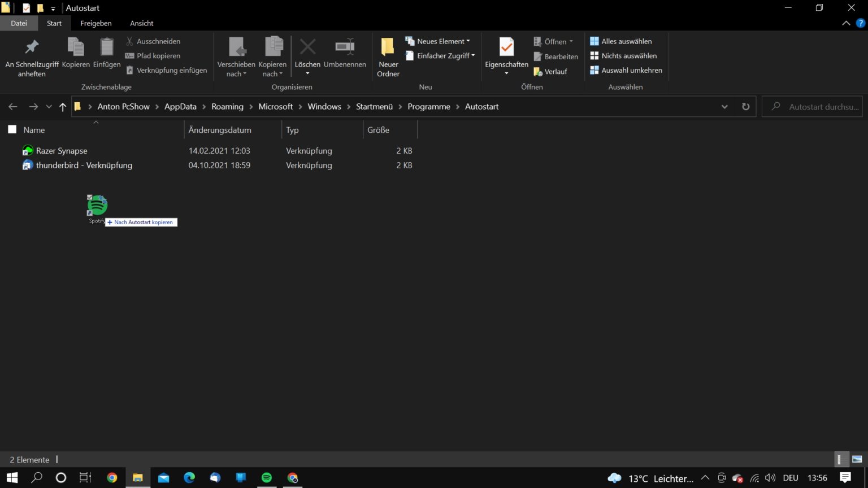Screen dimensions: 868x488
Task: Click the Auswahl umkehren icon
Action: tap(594, 70)
